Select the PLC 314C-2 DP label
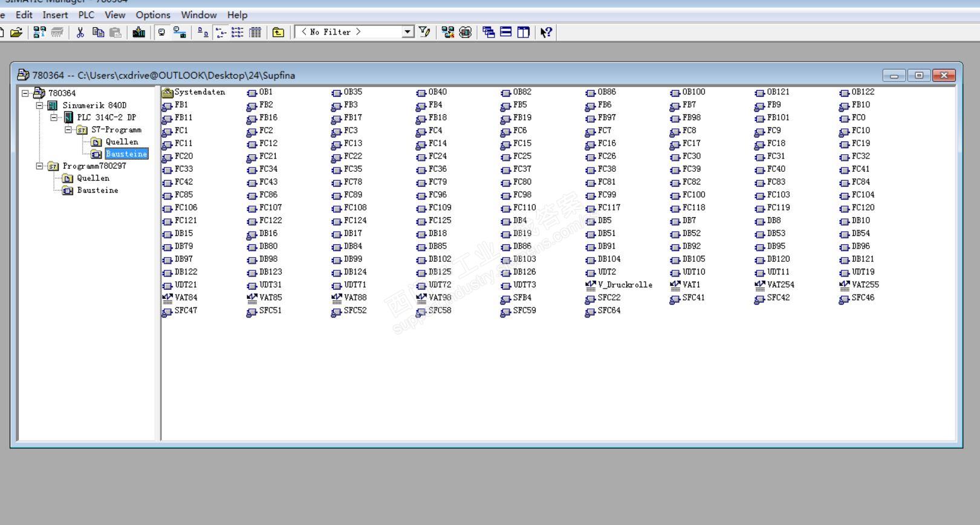 tap(106, 117)
